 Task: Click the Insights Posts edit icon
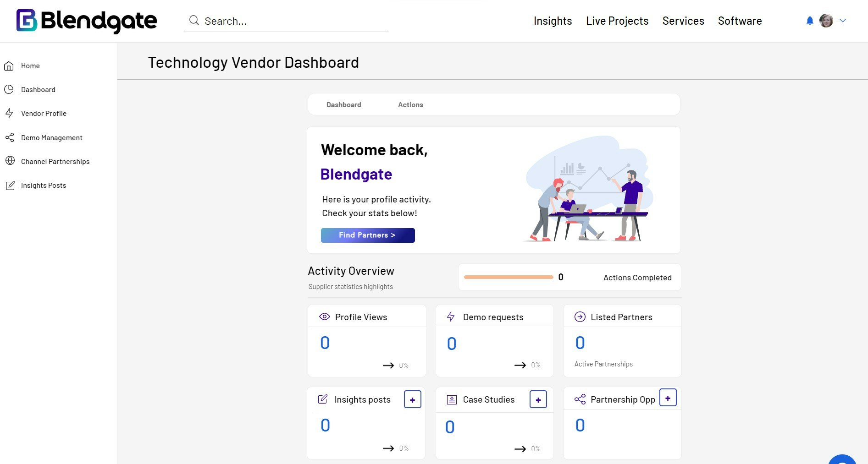click(x=10, y=186)
